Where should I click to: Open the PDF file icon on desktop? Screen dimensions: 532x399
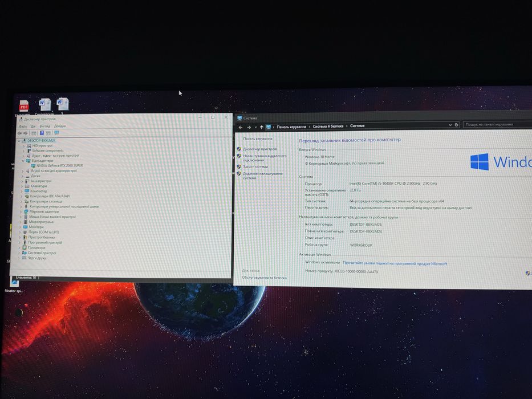[x=24, y=106]
